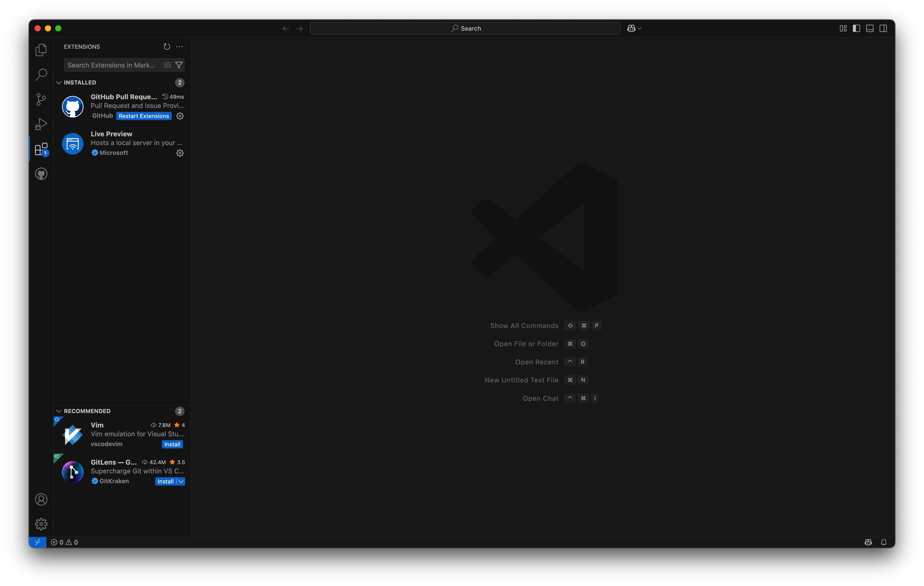Screen dimensions: 924x586
Task: Open the Source Control view
Action: coord(41,99)
